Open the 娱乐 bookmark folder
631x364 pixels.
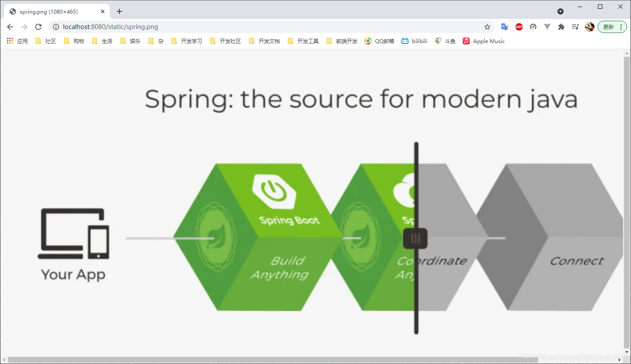point(130,41)
